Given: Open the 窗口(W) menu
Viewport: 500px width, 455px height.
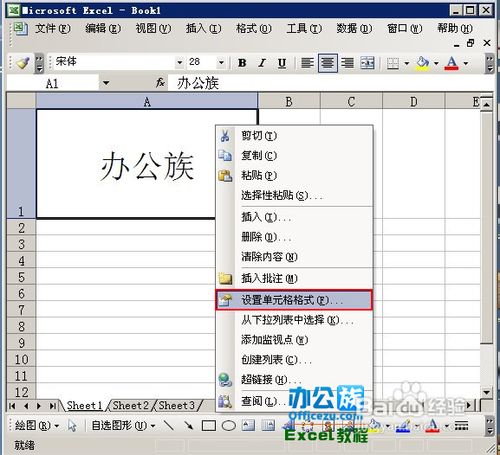Looking at the screenshot, I should pos(404,29).
